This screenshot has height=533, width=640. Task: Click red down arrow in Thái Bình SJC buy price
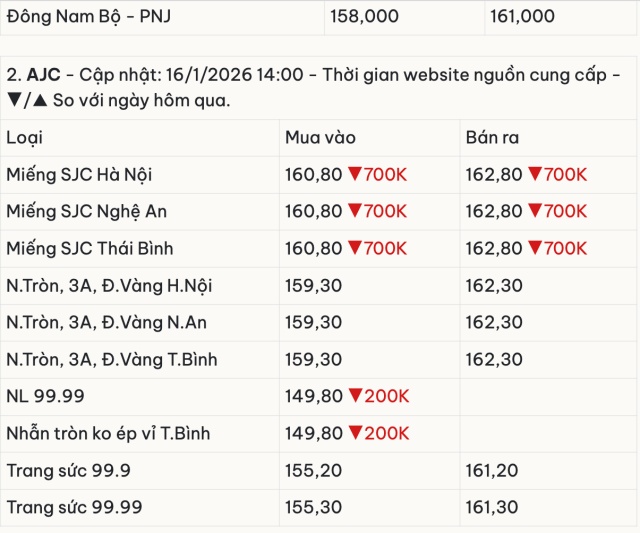point(354,248)
